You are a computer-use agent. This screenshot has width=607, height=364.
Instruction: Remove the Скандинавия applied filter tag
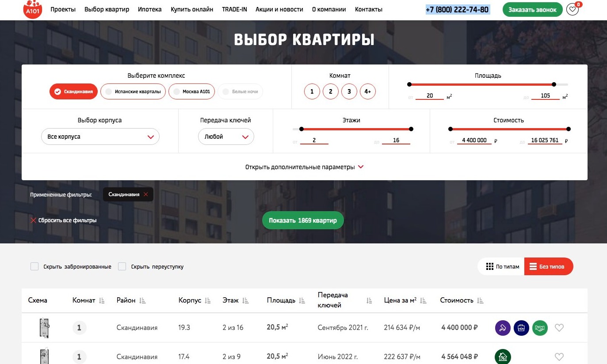[145, 194]
